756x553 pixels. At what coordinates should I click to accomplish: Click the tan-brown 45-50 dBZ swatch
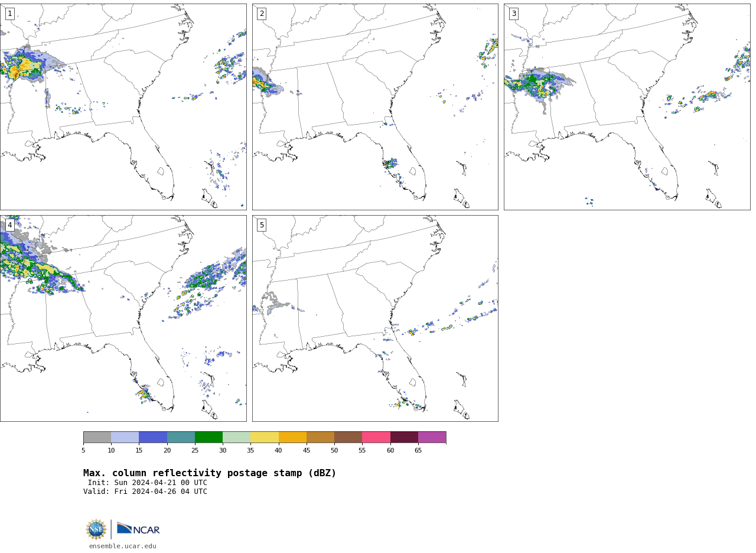pyautogui.click(x=320, y=437)
